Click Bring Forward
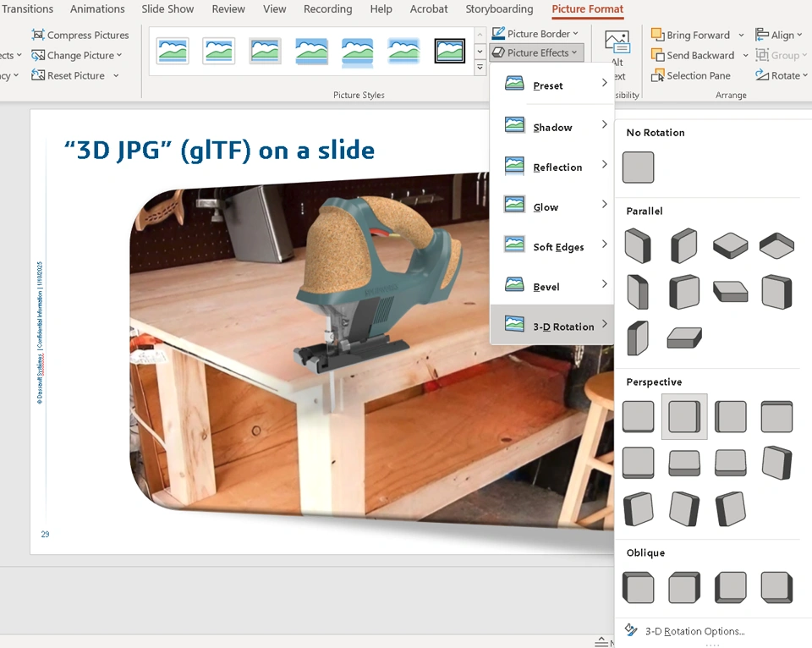Screen dimensions: 812x648 pyautogui.click(x=690, y=35)
